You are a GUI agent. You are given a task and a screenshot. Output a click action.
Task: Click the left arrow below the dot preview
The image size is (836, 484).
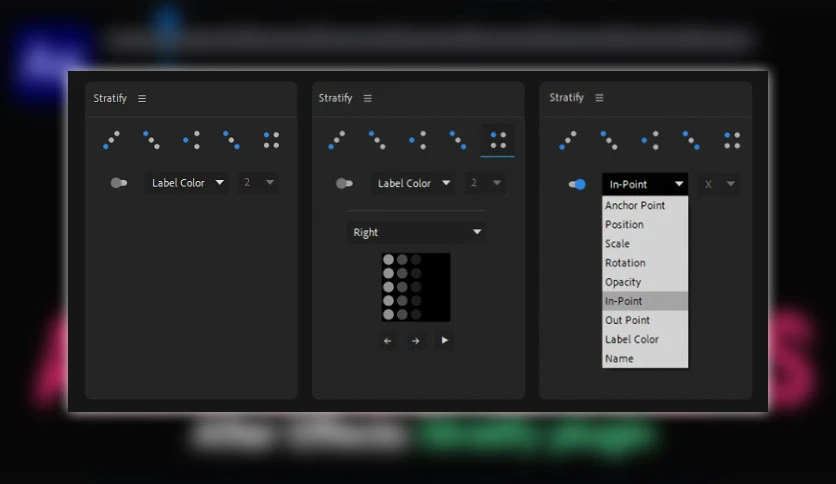click(388, 341)
